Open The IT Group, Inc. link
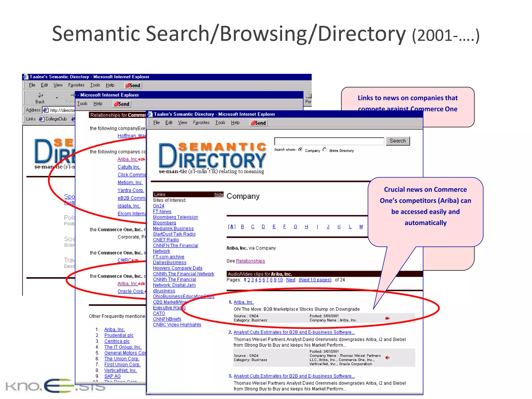Viewport: 532px width, 399px height. click(123, 347)
